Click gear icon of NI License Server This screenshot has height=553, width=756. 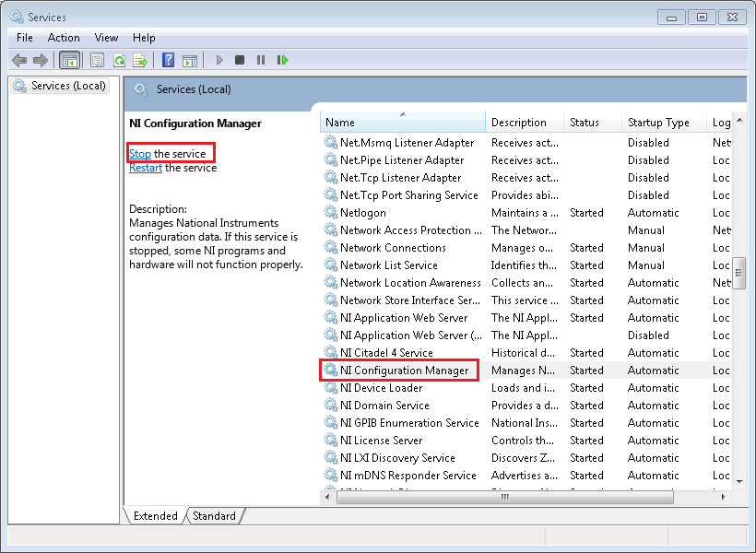[330, 440]
